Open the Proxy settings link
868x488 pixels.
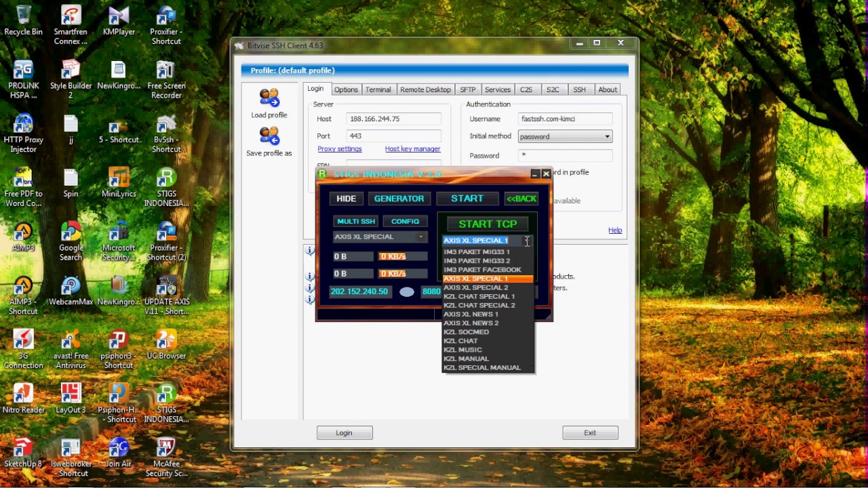pyautogui.click(x=340, y=149)
